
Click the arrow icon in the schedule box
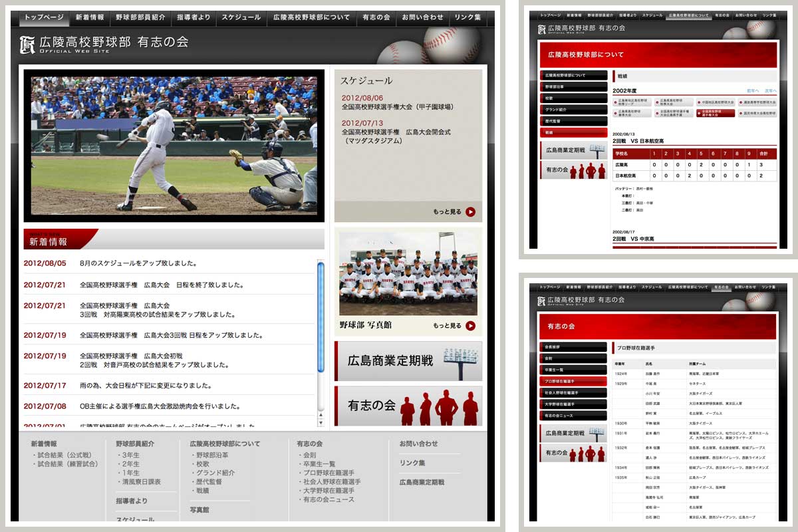pos(470,212)
